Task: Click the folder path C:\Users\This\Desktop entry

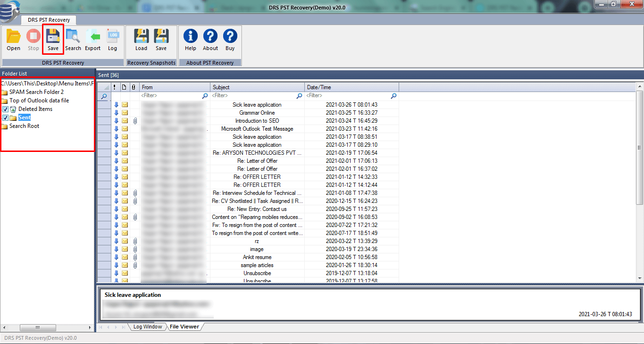Action: (x=47, y=84)
